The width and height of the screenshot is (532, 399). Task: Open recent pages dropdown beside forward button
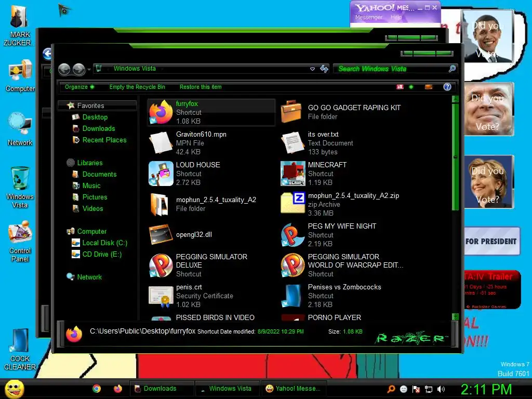89,70
